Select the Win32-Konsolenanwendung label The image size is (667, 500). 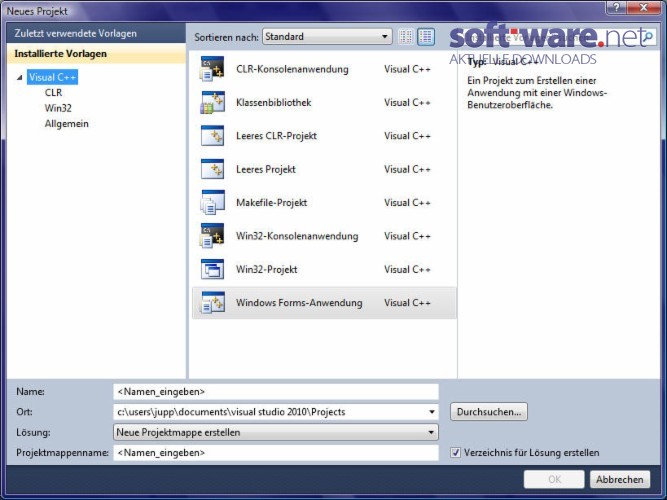(297, 236)
